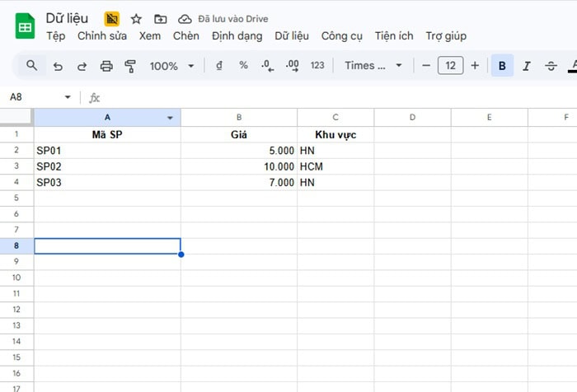Star the Dữ liệu document
This screenshot has width=577, height=392.
click(136, 18)
